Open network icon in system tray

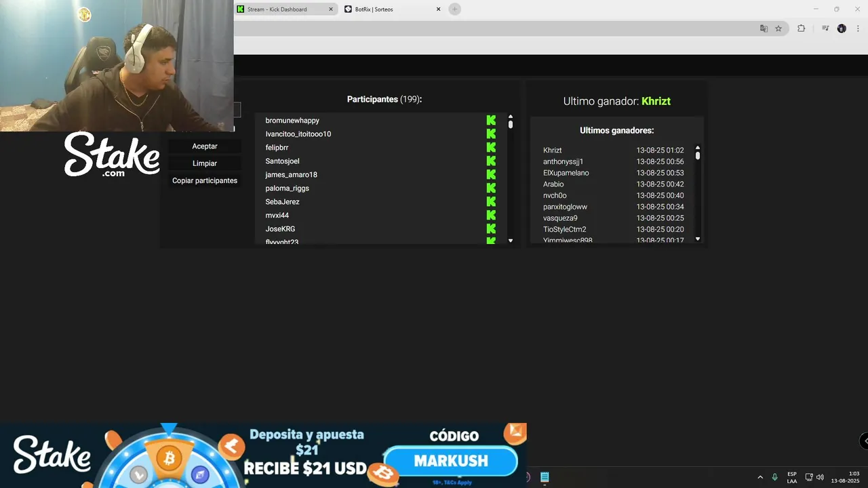pyautogui.click(x=809, y=477)
